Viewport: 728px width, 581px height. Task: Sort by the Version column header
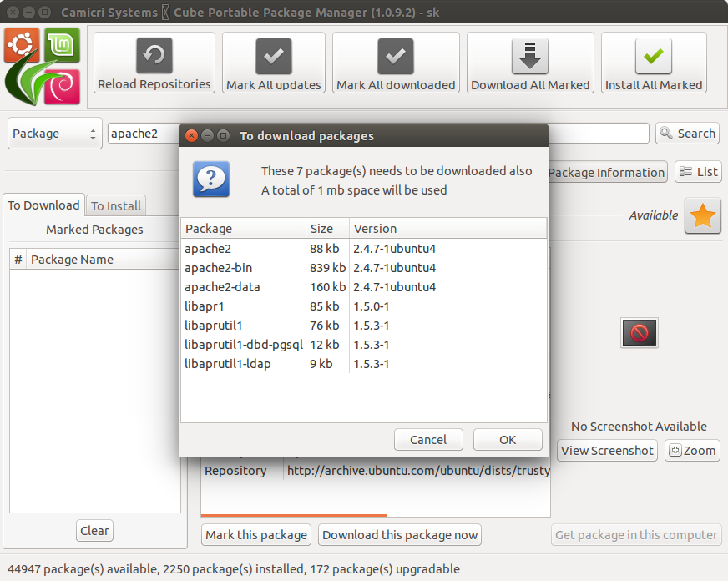448,229
